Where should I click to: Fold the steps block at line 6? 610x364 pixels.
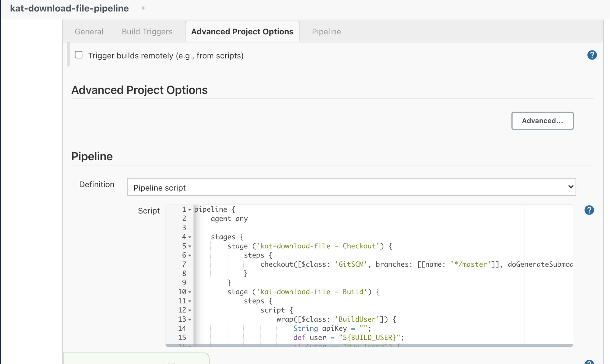click(190, 255)
